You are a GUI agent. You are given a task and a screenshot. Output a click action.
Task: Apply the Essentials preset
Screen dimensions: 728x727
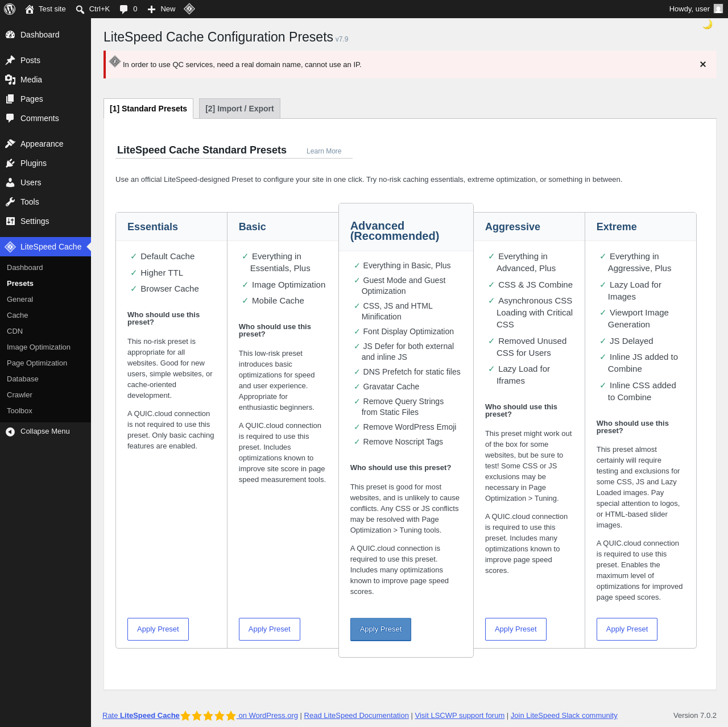[x=158, y=629]
